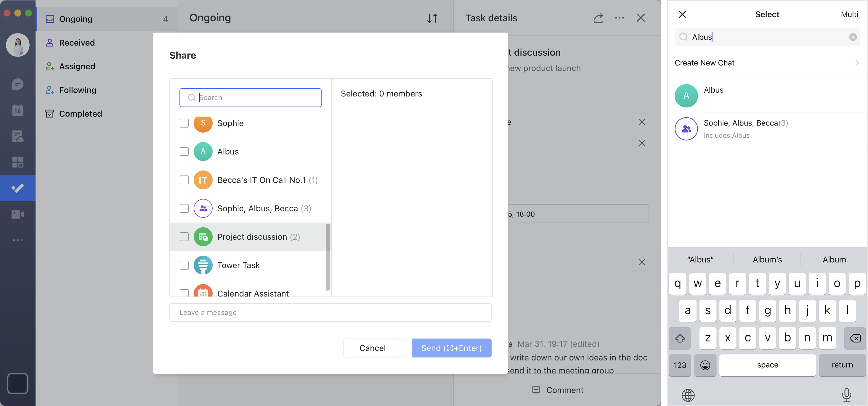This screenshot has height=406, width=868.
Task: Open the Video meetings icon in the sidebar
Action: (x=17, y=214)
